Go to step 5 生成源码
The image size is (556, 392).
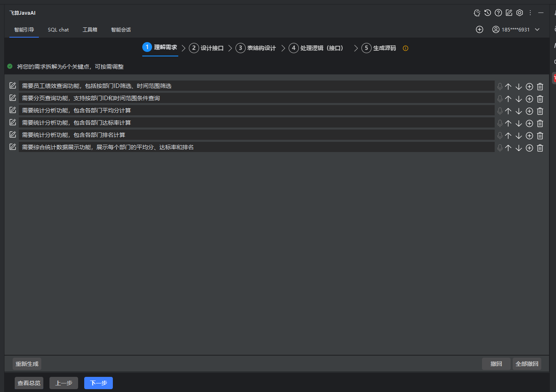(379, 48)
